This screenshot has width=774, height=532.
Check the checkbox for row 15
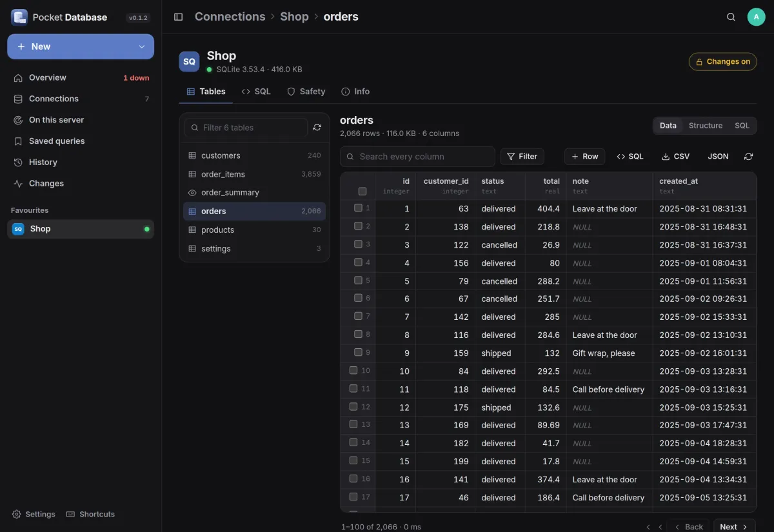pyautogui.click(x=353, y=460)
